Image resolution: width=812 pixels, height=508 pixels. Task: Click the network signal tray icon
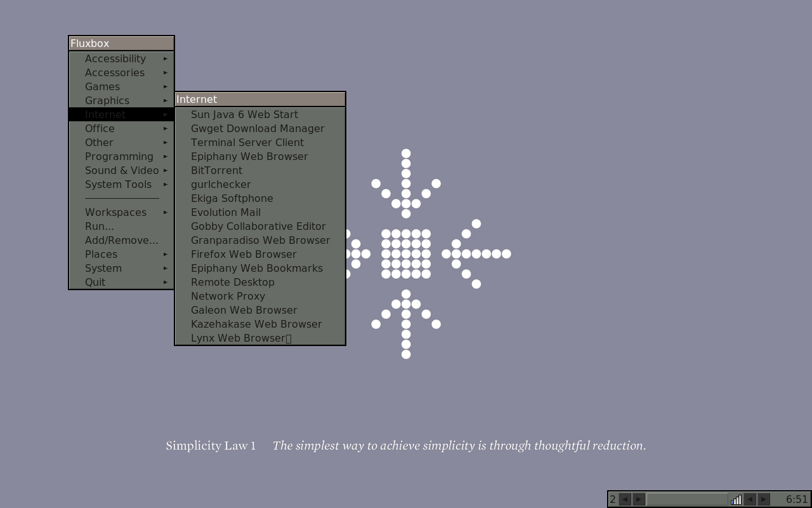click(x=736, y=500)
